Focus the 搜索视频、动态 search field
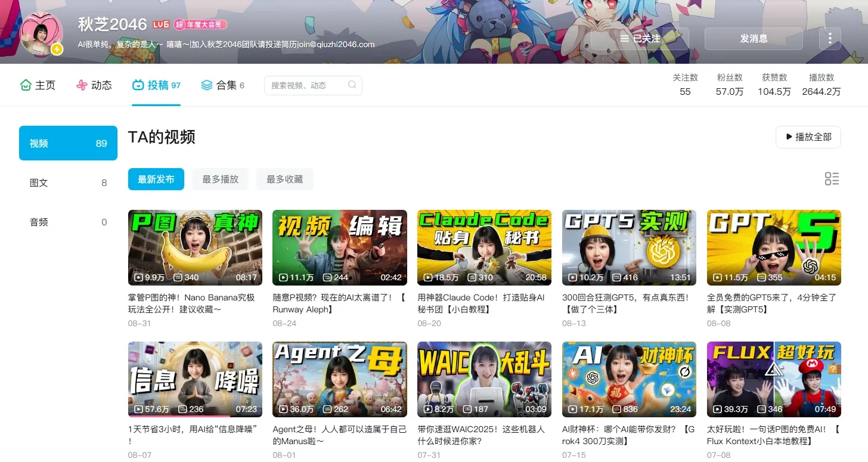This screenshot has width=868, height=462. point(313,85)
